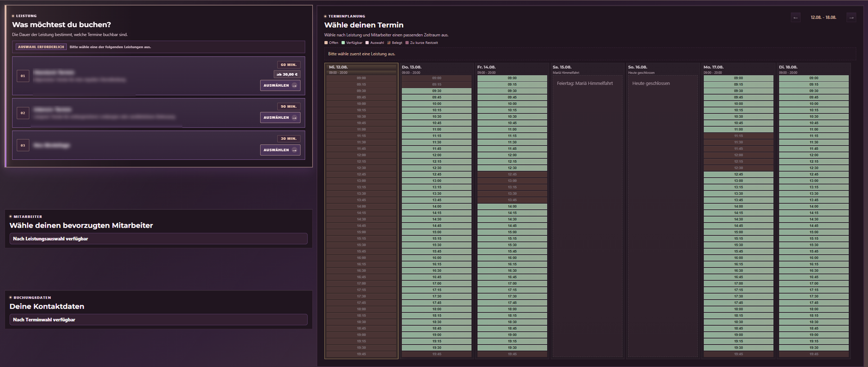Select the Fr. 14.08. day column header

point(512,69)
